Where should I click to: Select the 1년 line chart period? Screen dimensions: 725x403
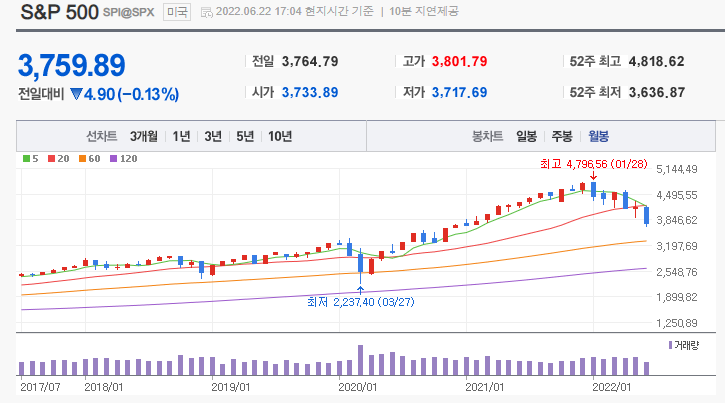click(181, 136)
